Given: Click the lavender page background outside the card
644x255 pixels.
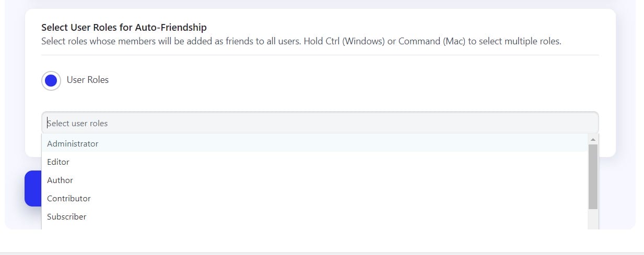Looking at the screenshot, I should tap(626, 104).
